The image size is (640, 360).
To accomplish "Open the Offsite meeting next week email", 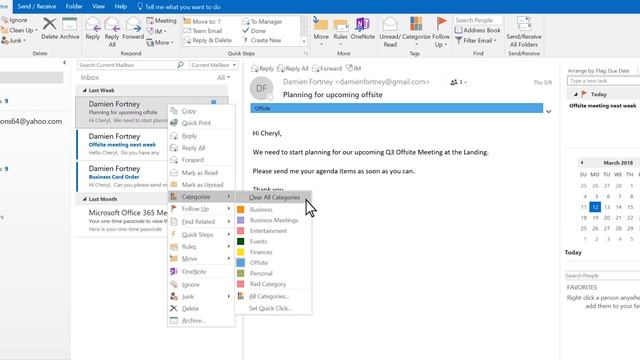I will tap(122, 144).
